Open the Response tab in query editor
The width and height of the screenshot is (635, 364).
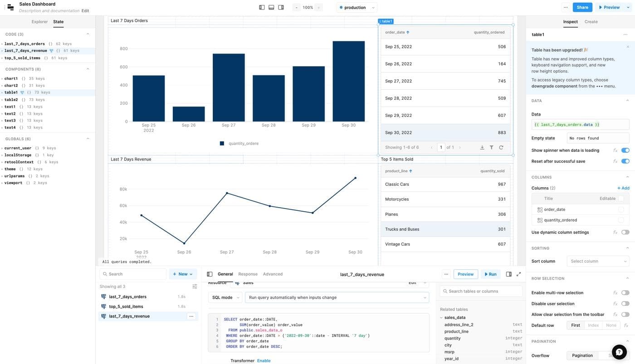[x=248, y=274]
